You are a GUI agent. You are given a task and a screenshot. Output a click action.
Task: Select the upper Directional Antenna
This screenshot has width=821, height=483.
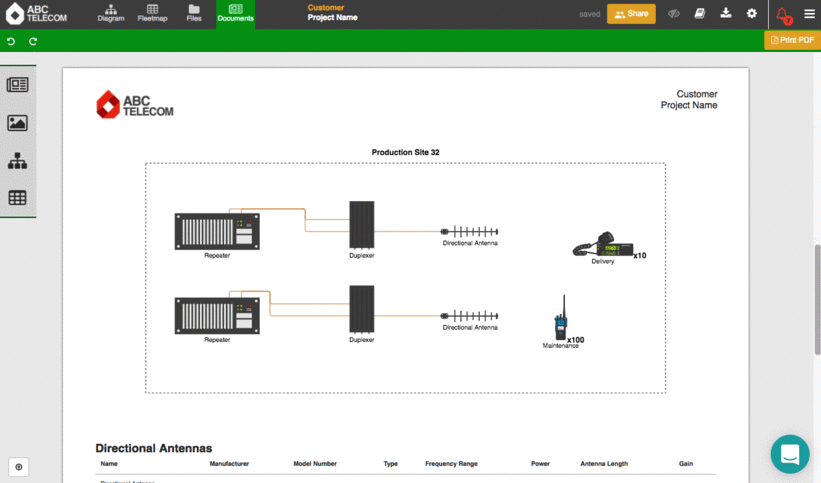coord(469,231)
